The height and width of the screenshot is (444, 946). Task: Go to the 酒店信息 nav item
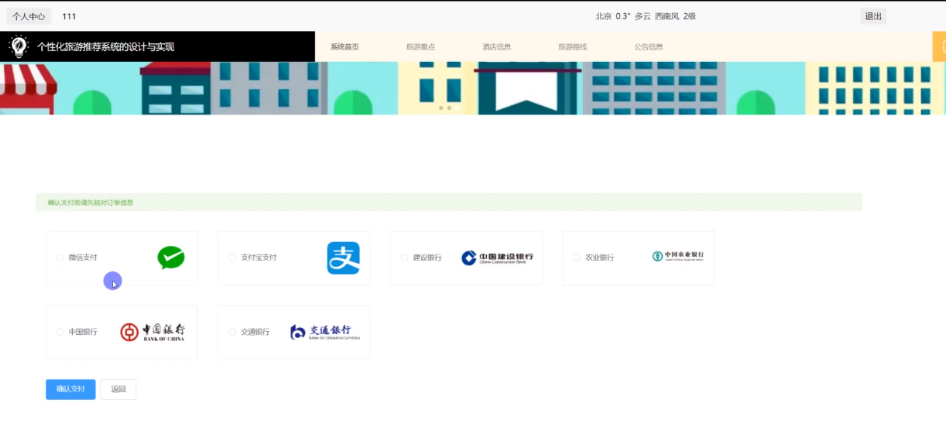pyautogui.click(x=497, y=46)
